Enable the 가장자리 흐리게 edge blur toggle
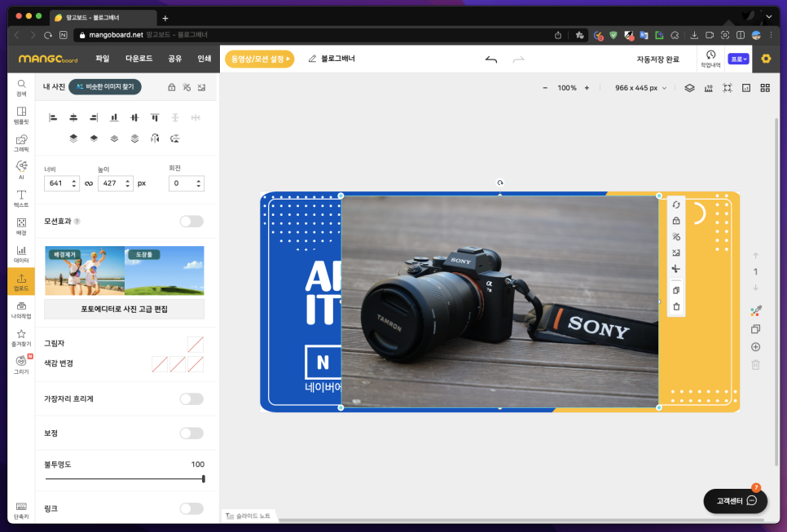Image resolution: width=787 pixels, height=532 pixels. 191,399
